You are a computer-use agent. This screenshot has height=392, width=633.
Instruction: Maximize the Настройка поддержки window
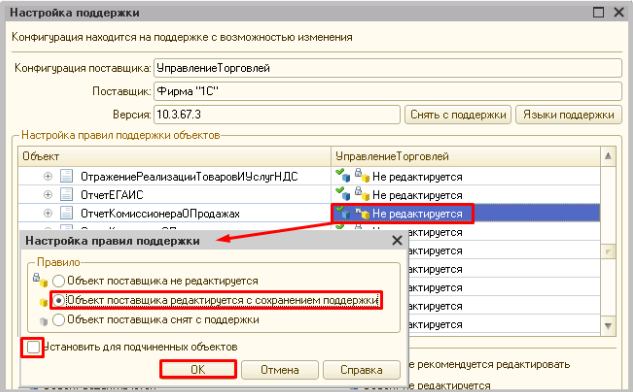[x=598, y=12]
